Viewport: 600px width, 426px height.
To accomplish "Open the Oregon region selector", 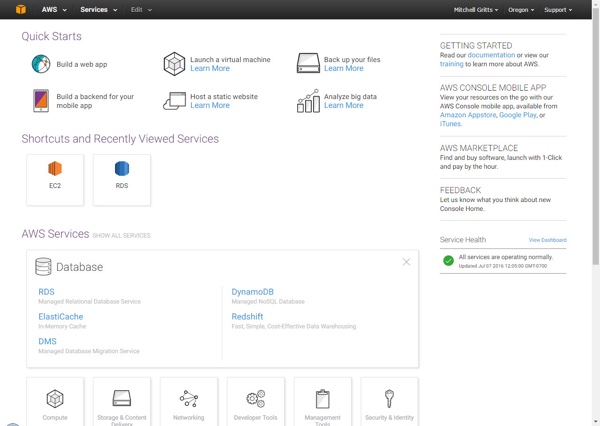I will (521, 10).
